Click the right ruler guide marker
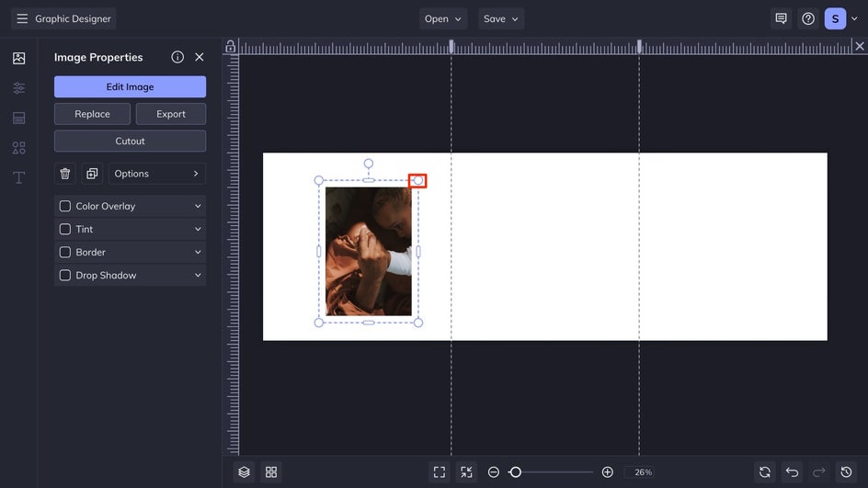This screenshot has height=488, width=868. (x=639, y=47)
